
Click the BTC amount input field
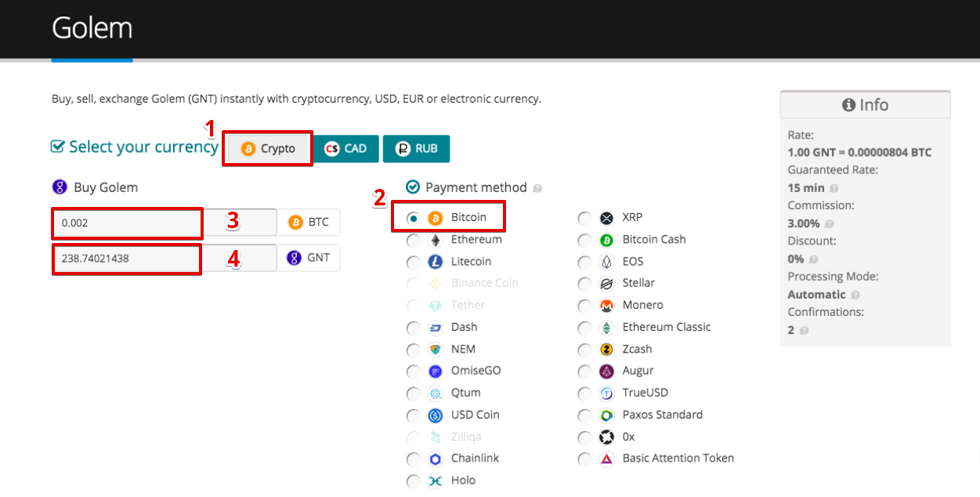point(165,223)
